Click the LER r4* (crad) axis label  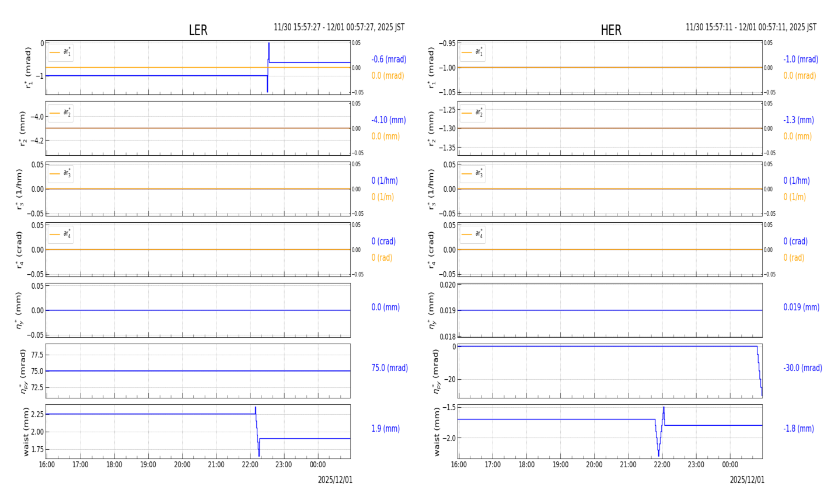[20, 250]
